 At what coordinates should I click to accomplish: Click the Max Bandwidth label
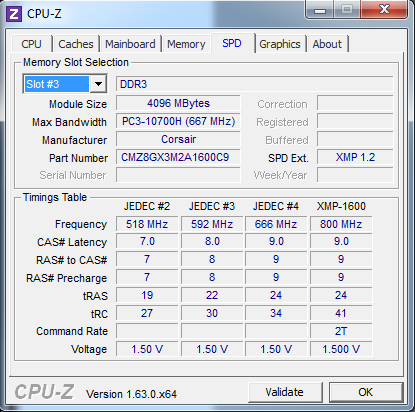tap(69, 122)
